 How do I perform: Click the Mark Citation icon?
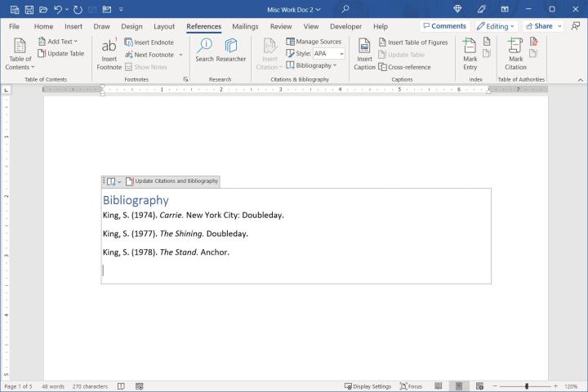pos(515,51)
